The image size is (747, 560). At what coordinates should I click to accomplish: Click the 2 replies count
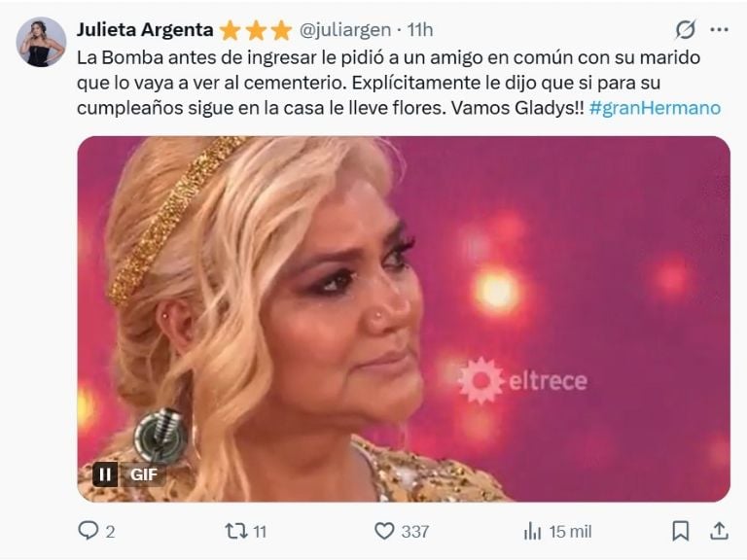pos(110,532)
